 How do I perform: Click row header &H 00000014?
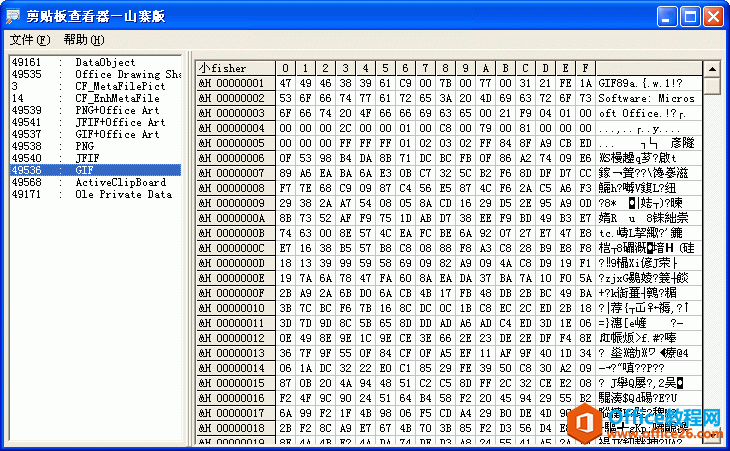[236, 368]
